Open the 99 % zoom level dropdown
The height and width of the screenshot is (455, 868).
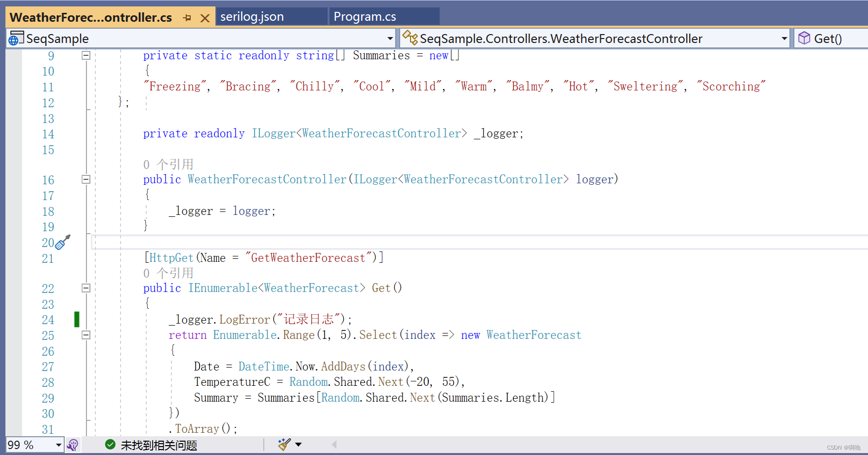click(x=58, y=445)
